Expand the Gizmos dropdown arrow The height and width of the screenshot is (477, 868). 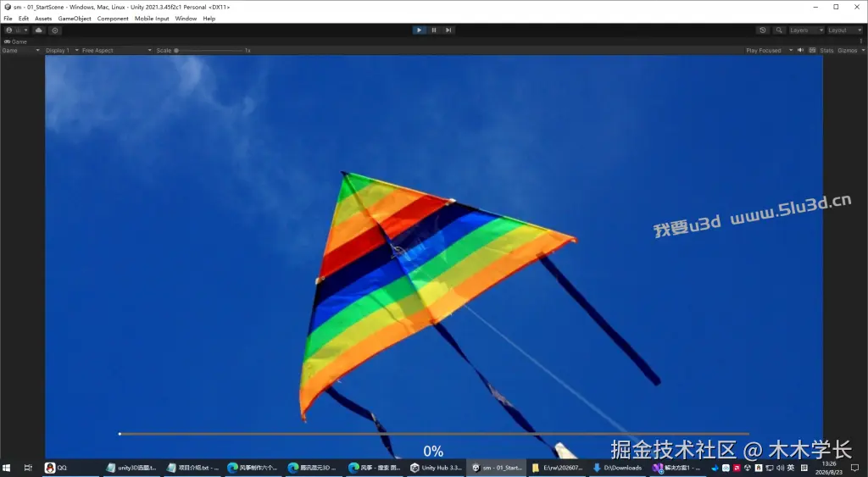pyautogui.click(x=863, y=50)
